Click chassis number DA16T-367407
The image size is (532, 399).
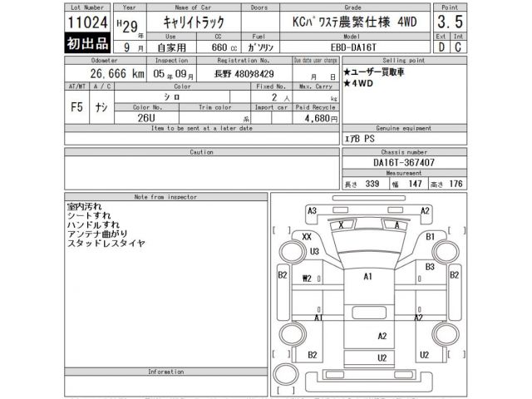(404, 163)
